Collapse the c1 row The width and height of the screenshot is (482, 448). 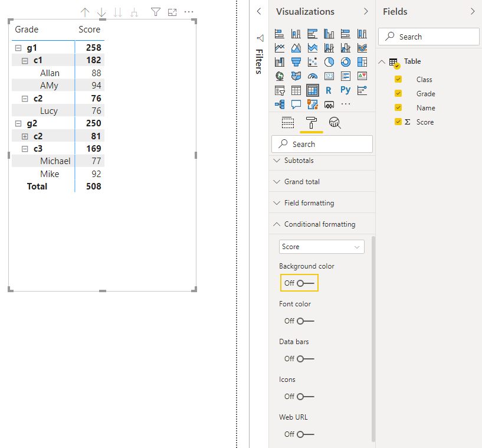coord(25,61)
